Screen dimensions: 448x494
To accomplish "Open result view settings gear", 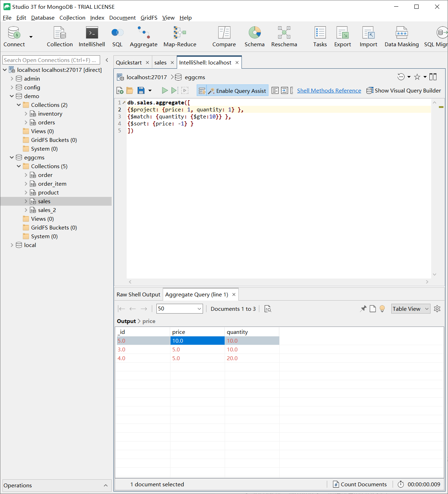I will tap(437, 309).
